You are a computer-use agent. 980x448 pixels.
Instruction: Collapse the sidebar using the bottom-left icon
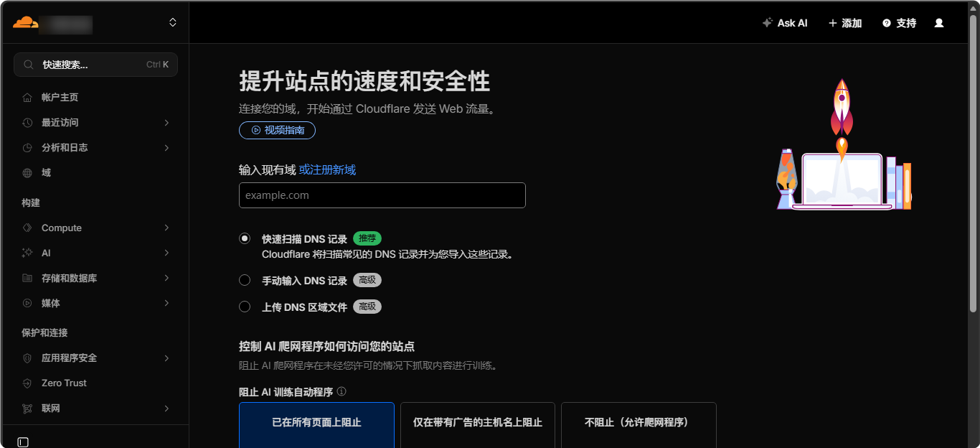click(x=22, y=441)
